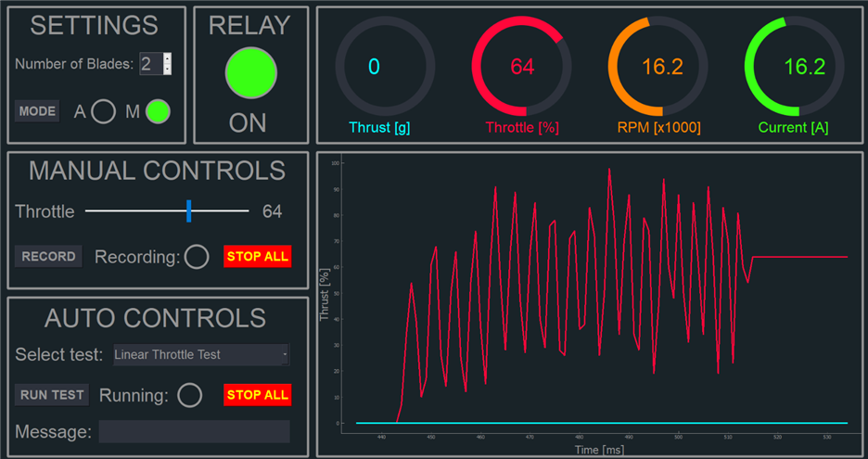The image size is (868, 459).
Task: Decrease the Number of Blades stepper arrow
Action: (168, 70)
